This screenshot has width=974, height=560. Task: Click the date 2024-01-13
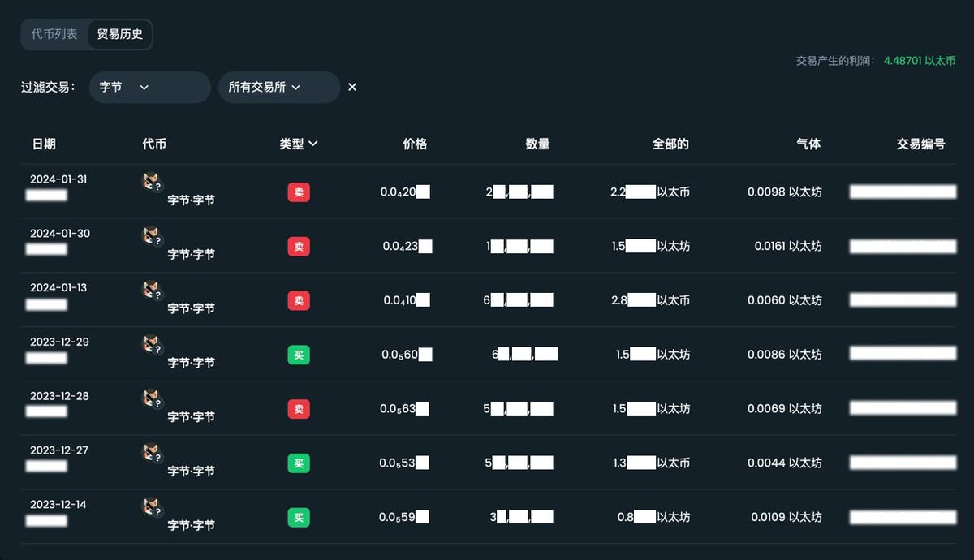pyautogui.click(x=58, y=287)
